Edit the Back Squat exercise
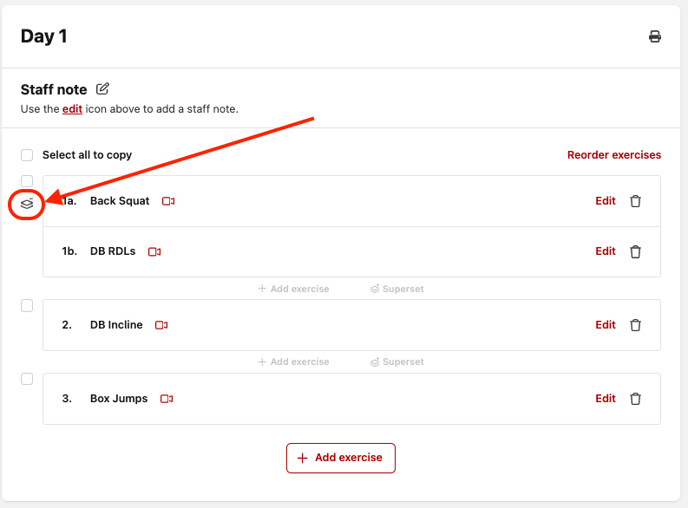Screen dimensions: 688x508 (605, 201)
